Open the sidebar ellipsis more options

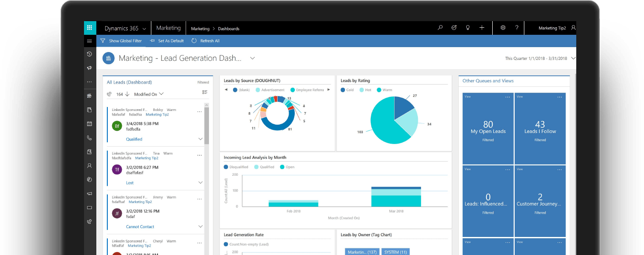(x=89, y=82)
